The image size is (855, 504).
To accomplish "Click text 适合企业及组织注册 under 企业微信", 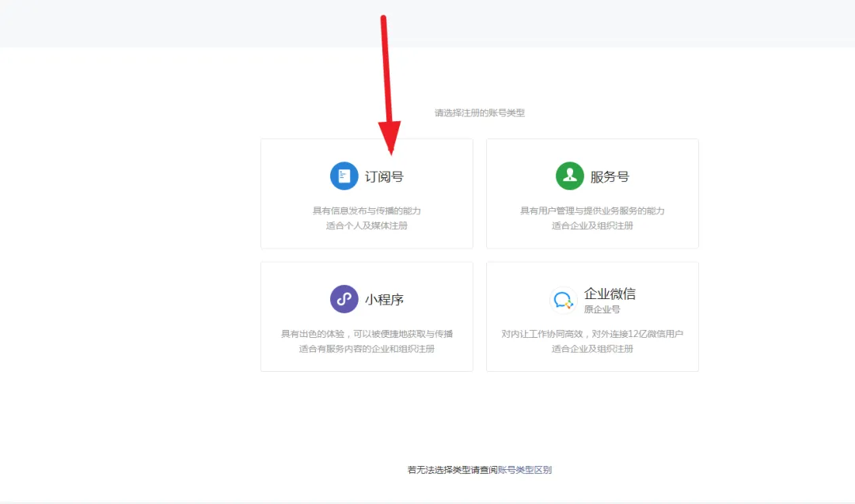I will 592,349.
